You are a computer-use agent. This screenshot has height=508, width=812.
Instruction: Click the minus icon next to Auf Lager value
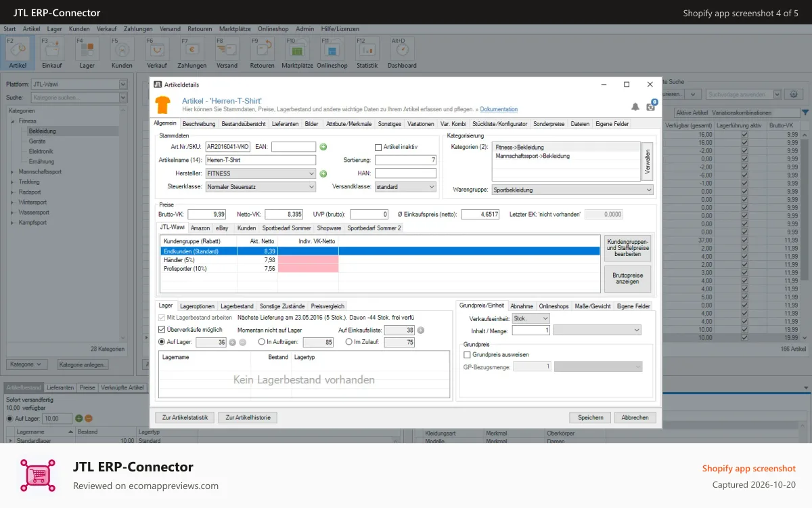tap(242, 343)
